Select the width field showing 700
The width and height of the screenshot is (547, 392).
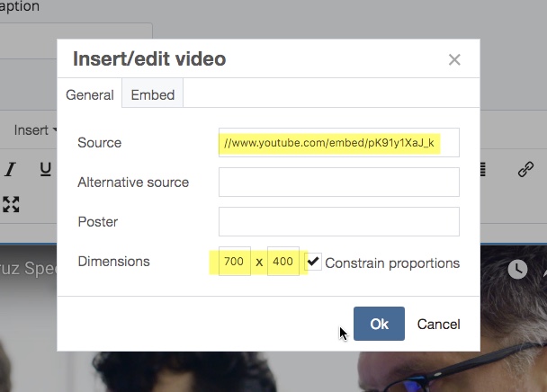point(235,262)
